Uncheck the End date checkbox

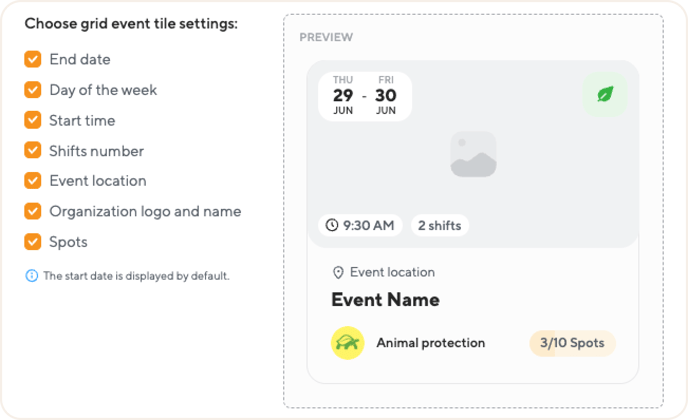point(33,59)
